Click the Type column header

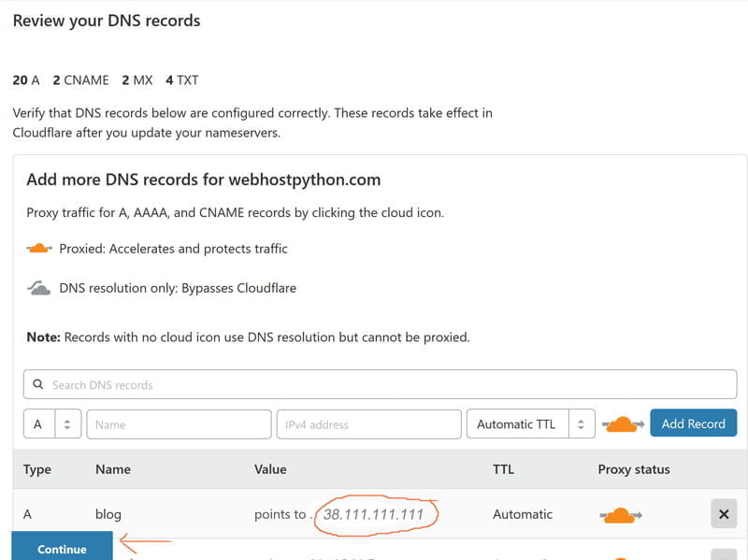click(37, 469)
